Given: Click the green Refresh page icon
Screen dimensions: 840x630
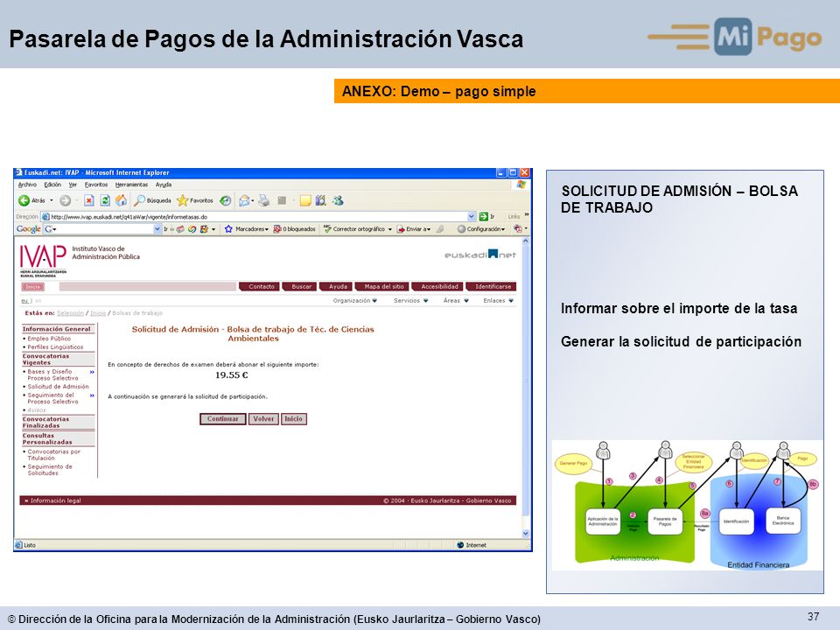Looking at the screenshot, I should tap(106, 200).
